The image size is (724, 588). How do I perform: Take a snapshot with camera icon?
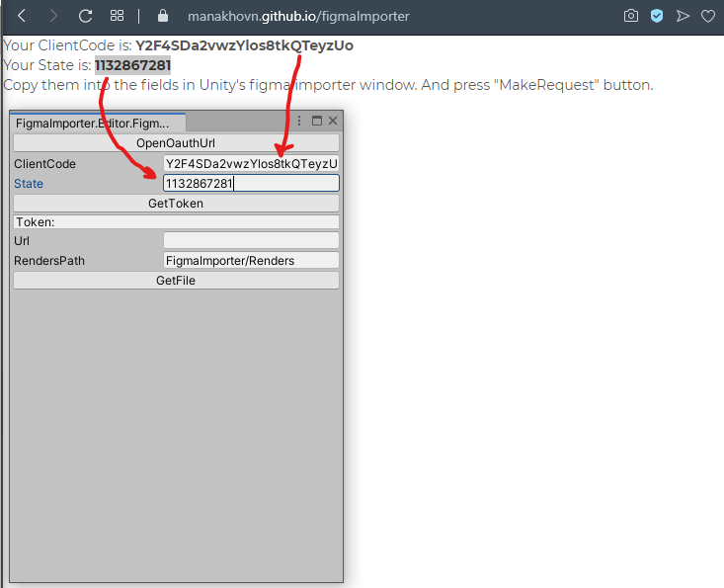pyautogui.click(x=631, y=16)
